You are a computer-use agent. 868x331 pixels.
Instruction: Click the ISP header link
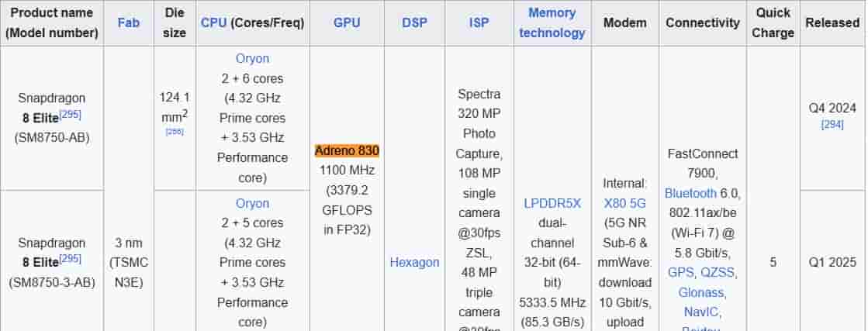tap(479, 22)
